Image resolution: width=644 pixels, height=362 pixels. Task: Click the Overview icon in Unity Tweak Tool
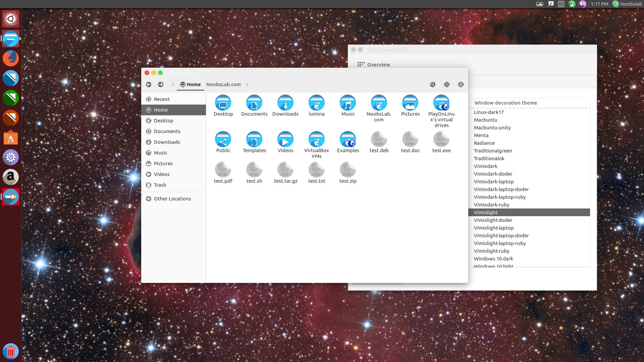[361, 64]
